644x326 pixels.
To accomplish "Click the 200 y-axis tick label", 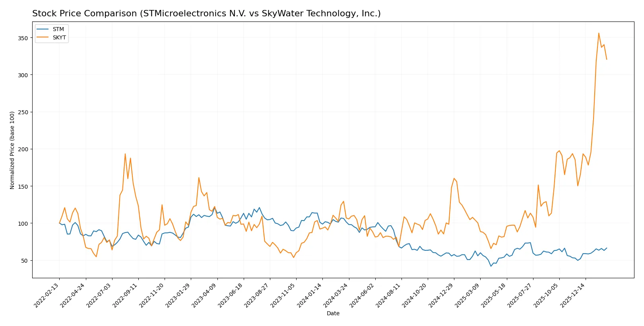I will [x=23, y=149].
